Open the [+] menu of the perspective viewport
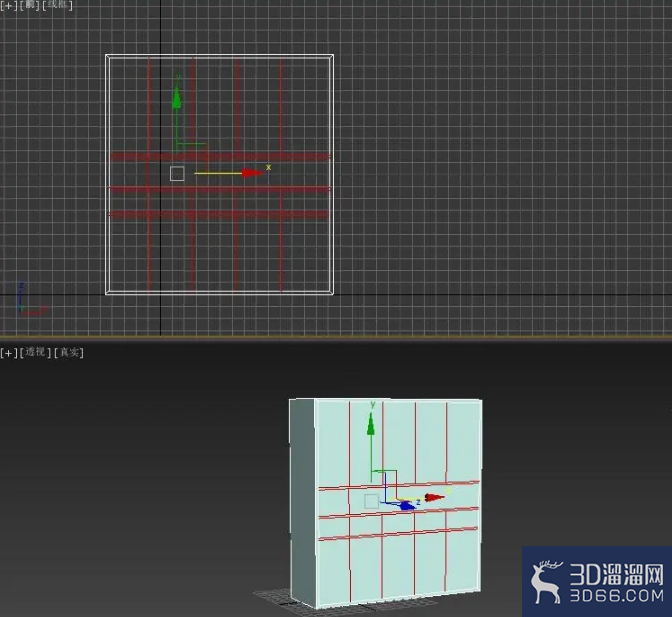 (x=9, y=353)
